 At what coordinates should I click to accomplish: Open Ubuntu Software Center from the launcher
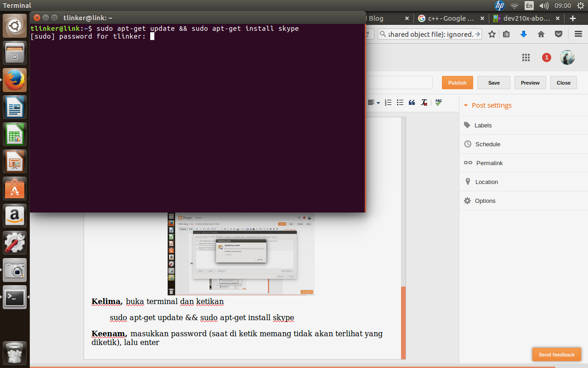tap(15, 189)
